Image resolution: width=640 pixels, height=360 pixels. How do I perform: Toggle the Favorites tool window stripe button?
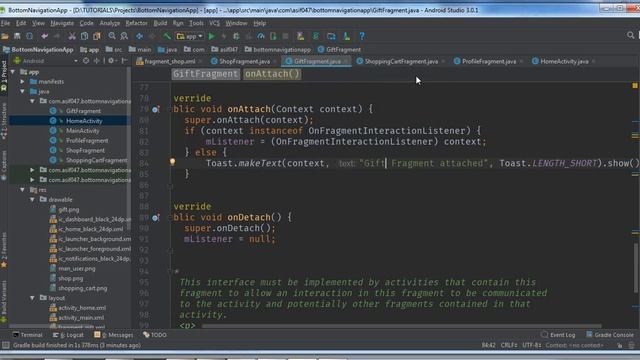[x=4, y=250]
